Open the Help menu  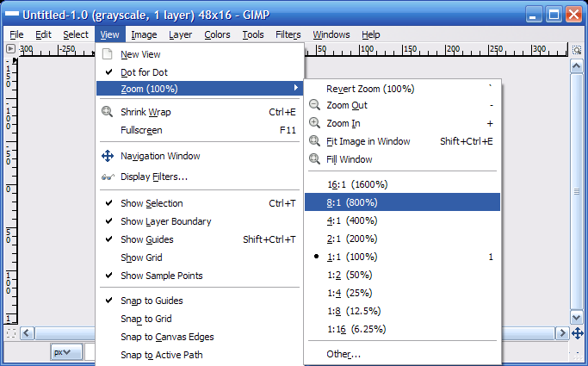point(371,34)
